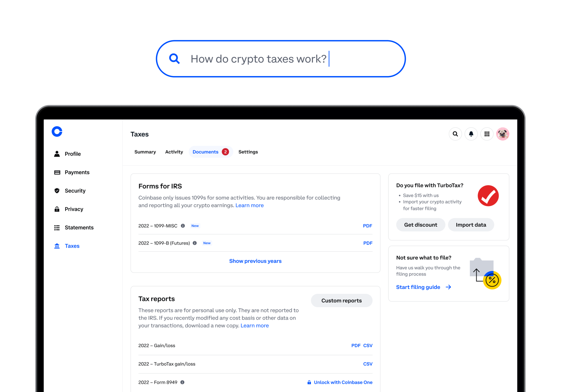Click the TurboTax red checkmark logo
Viewport: 561px width, 392px height.
[488, 196]
